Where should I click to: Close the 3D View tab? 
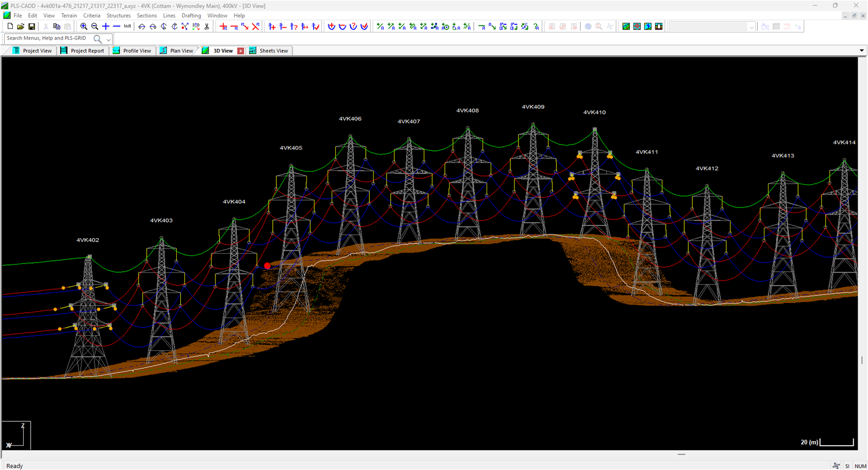pyautogui.click(x=241, y=51)
